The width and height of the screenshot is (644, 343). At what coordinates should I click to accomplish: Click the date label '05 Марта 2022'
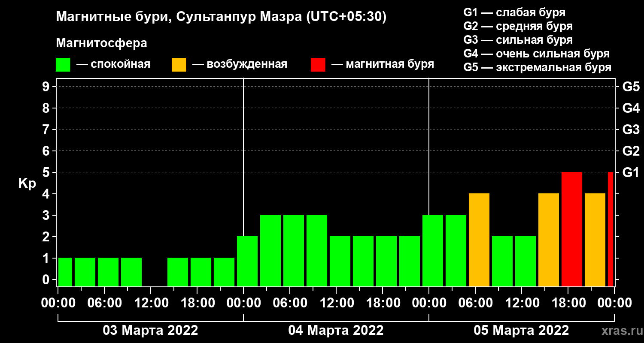[521, 331]
